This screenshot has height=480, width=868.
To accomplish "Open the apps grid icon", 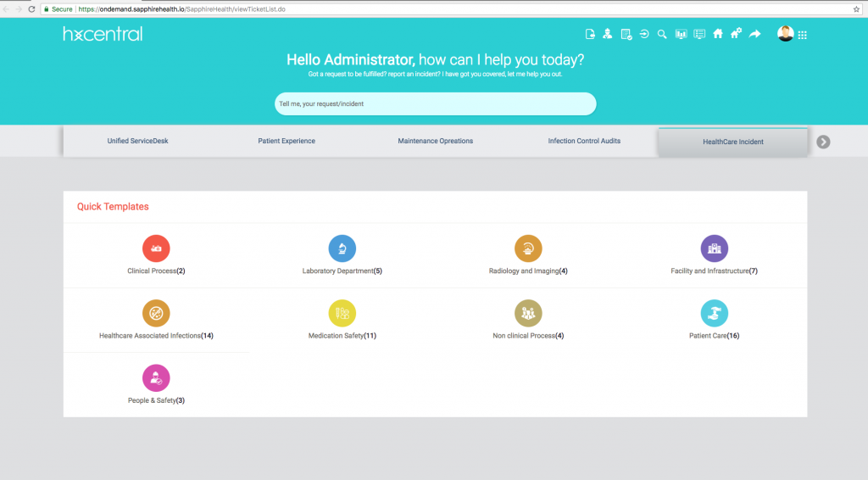I will pos(802,36).
